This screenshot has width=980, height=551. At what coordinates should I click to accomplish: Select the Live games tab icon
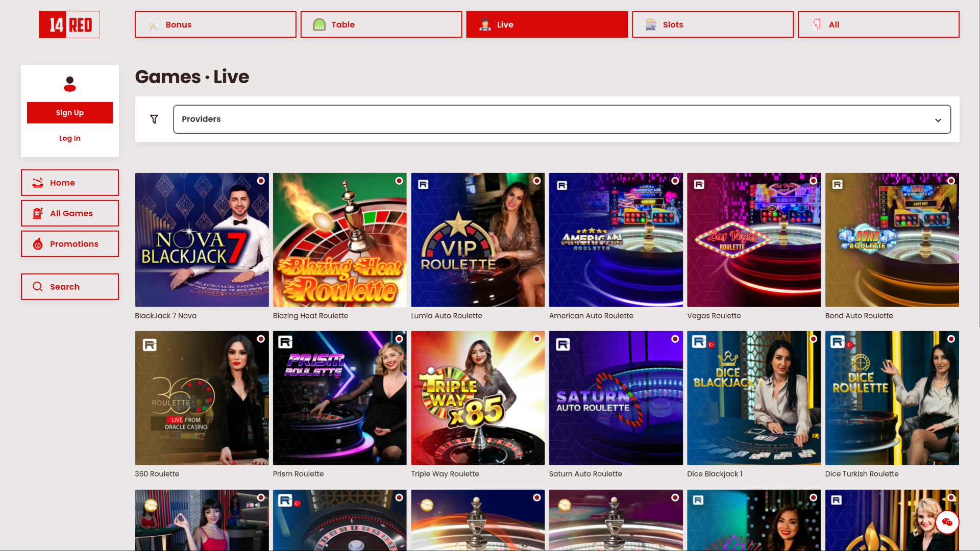[484, 24]
